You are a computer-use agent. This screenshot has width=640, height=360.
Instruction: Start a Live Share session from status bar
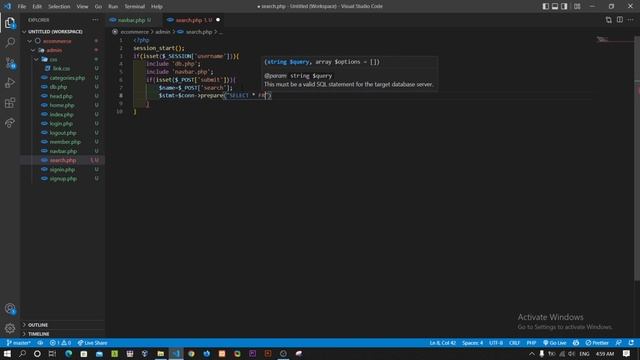coord(92,343)
